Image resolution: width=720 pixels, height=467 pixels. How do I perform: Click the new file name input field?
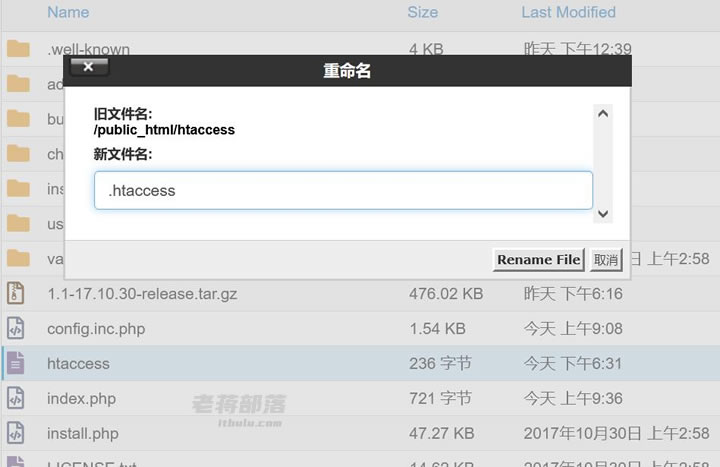[x=343, y=190]
